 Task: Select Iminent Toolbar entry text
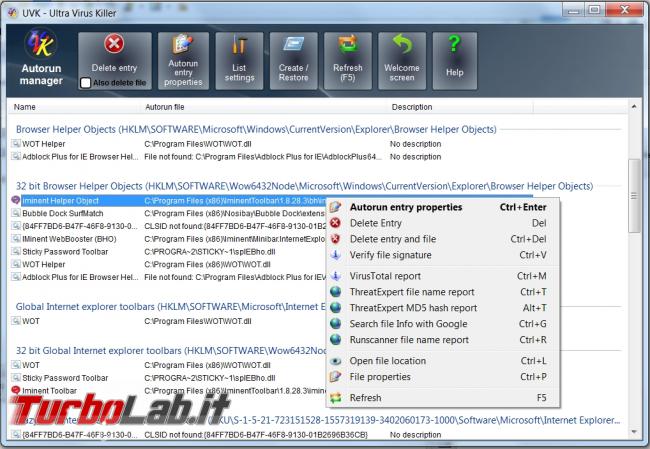pyautogui.click(x=49, y=391)
